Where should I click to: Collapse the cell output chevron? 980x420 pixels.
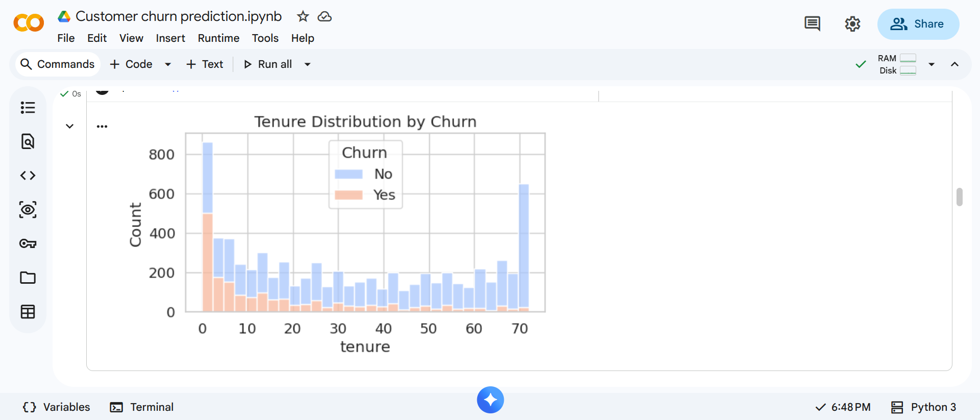(70, 126)
